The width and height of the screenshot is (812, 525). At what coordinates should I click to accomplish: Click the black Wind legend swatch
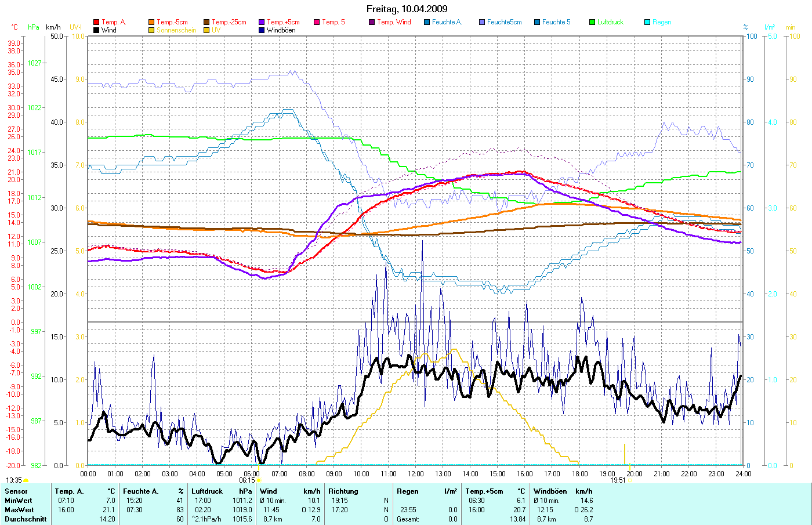pyautogui.click(x=96, y=30)
